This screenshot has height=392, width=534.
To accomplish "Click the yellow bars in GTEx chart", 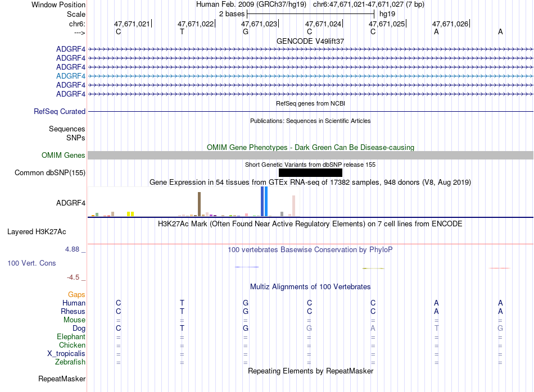I will coord(130,214).
